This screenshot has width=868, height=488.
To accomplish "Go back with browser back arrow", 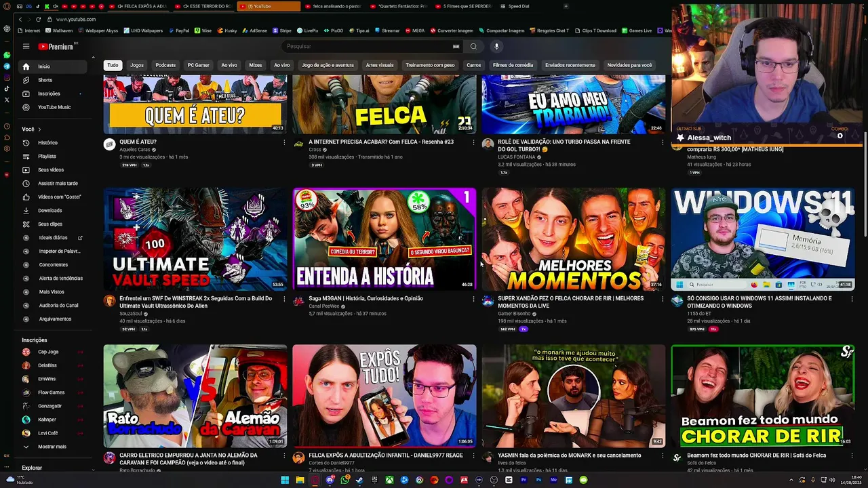I will [20, 19].
